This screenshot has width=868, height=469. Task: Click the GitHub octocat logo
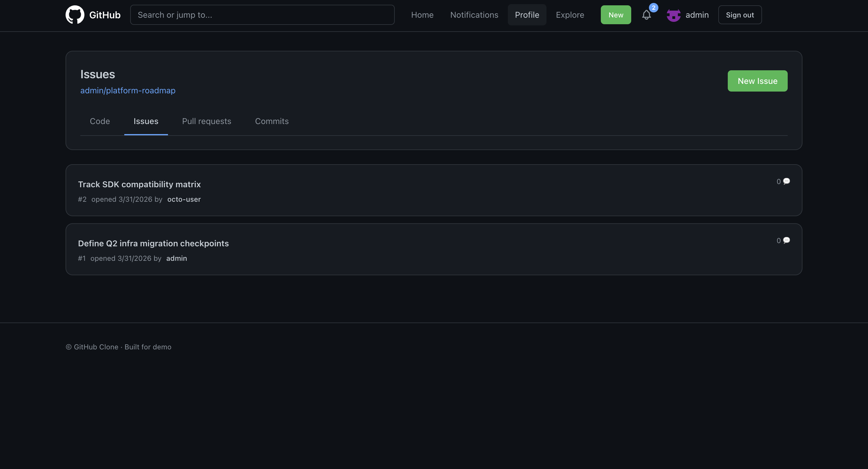pos(75,15)
